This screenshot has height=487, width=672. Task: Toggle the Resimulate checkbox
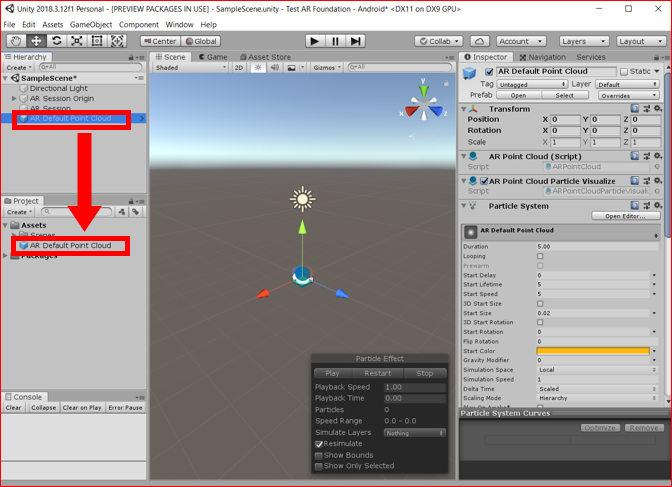coord(318,444)
